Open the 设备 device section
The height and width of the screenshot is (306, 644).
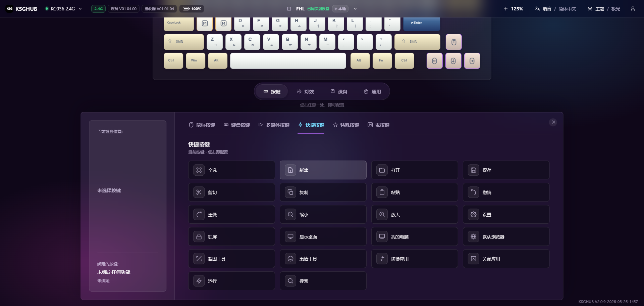pyautogui.click(x=339, y=92)
